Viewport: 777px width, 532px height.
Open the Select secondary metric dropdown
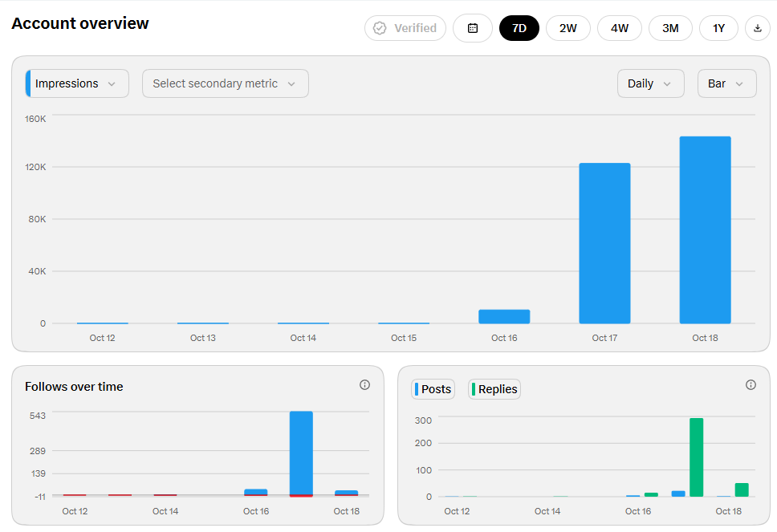click(x=226, y=83)
